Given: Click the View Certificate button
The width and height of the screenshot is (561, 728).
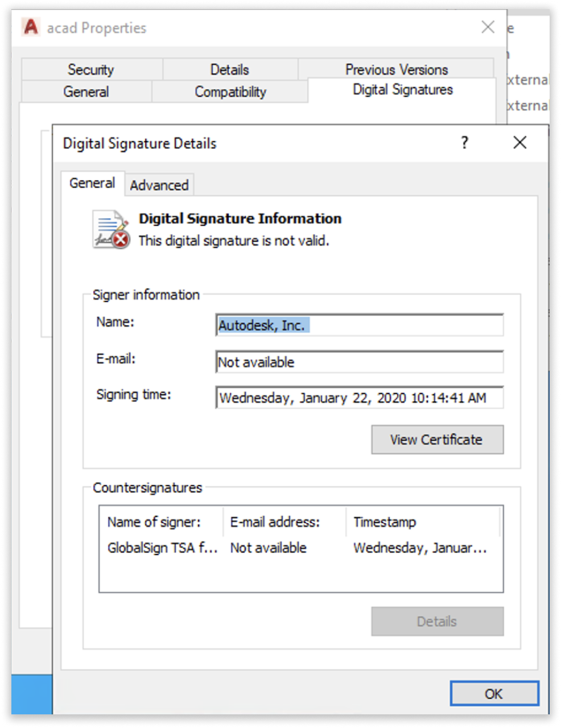Looking at the screenshot, I should click(x=437, y=440).
